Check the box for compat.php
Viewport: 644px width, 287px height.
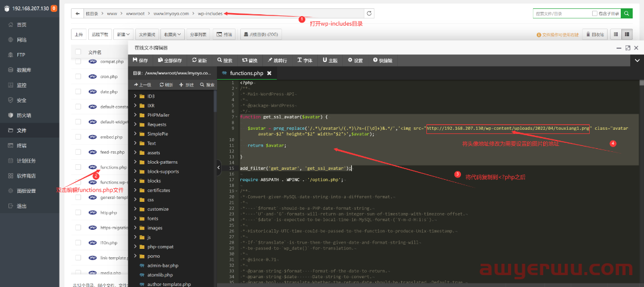click(x=78, y=61)
